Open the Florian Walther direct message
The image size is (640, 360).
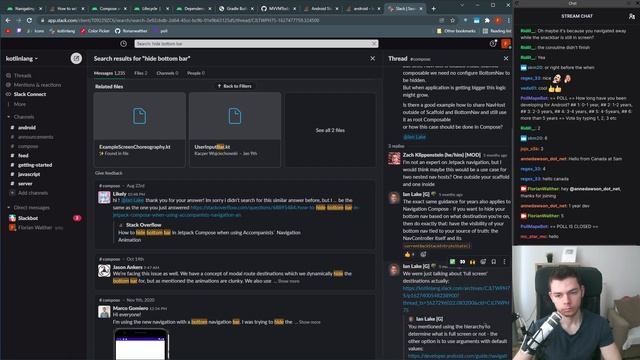tap(35, 228)
